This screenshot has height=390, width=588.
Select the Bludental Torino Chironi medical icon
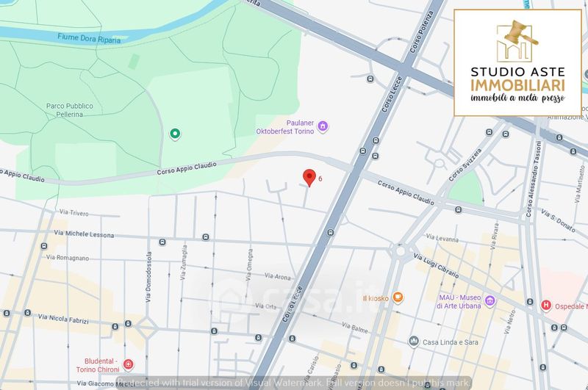tap(129, 364)
